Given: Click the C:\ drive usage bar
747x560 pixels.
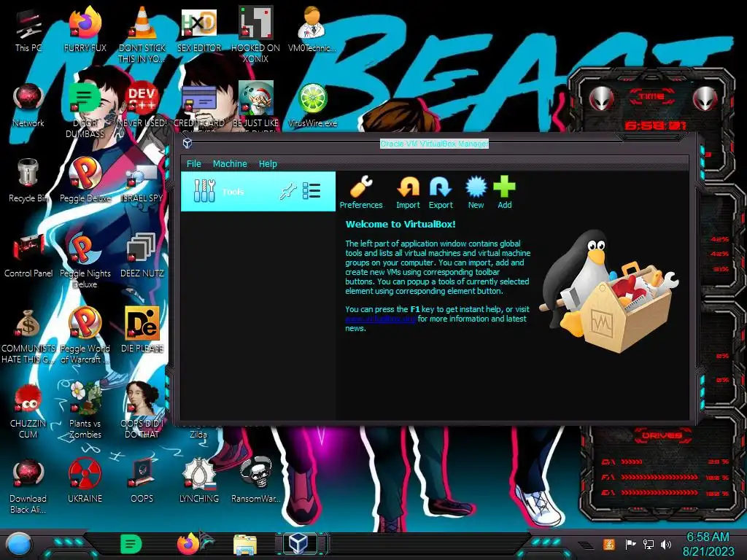Looking at the screenshot, I should (x=665, y=462).
